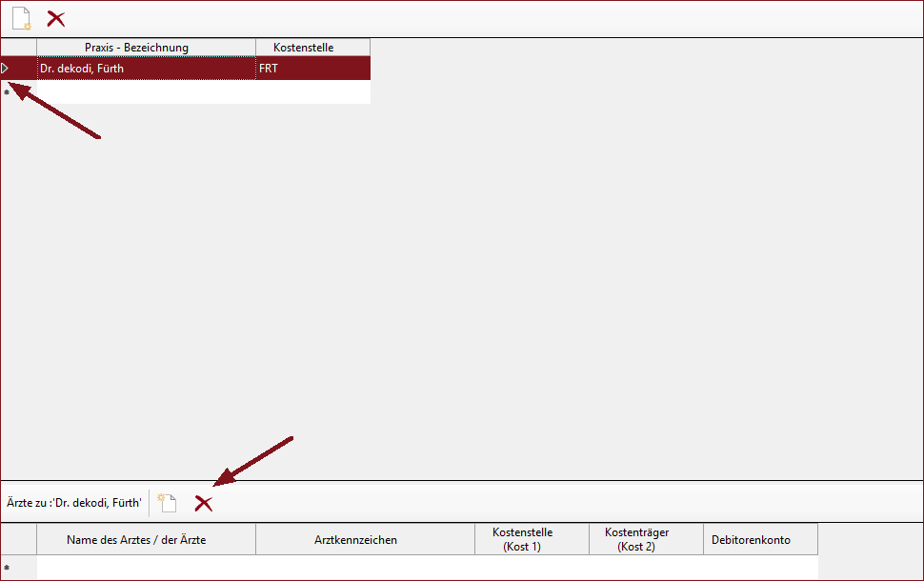The height and width of the screenshot is (581, 924).
Task: Click the Kostenstelle (Kost 1) column header
Action: (x=532, y=539)
